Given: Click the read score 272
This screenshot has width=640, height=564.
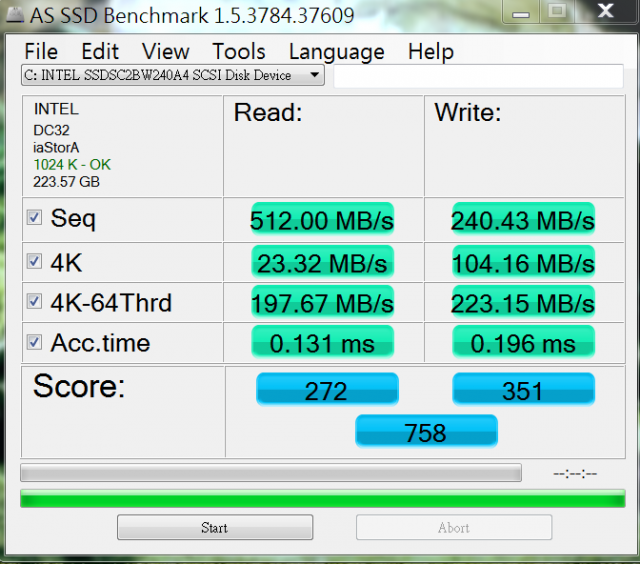Looking at the screenshot, I should click(327, 389).
